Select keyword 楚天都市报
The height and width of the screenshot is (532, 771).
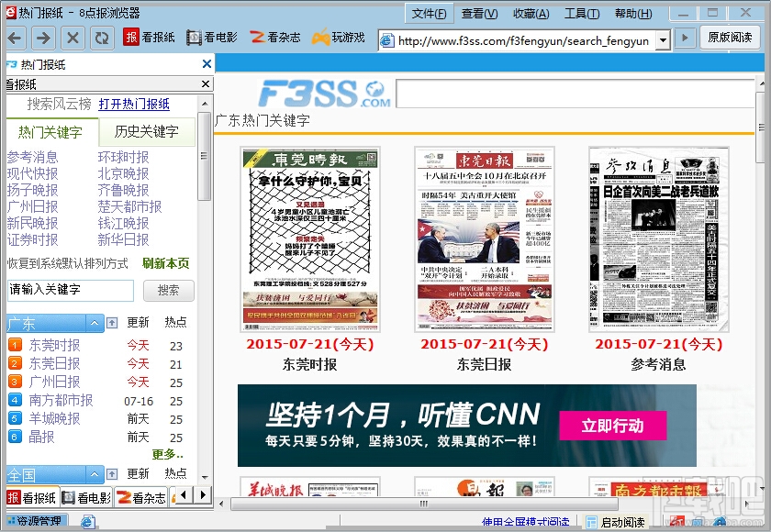[x=129, y=206]
